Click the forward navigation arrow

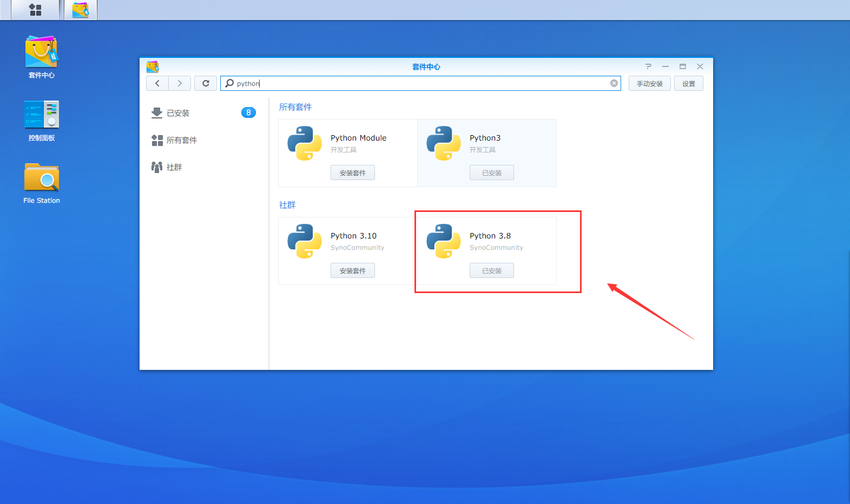(x=180, y=83)
